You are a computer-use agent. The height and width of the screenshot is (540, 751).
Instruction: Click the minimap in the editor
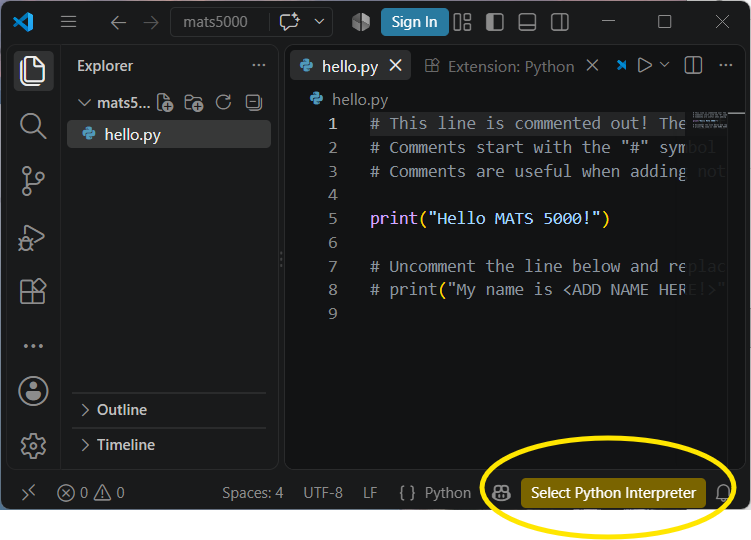(x=710, y=120)
